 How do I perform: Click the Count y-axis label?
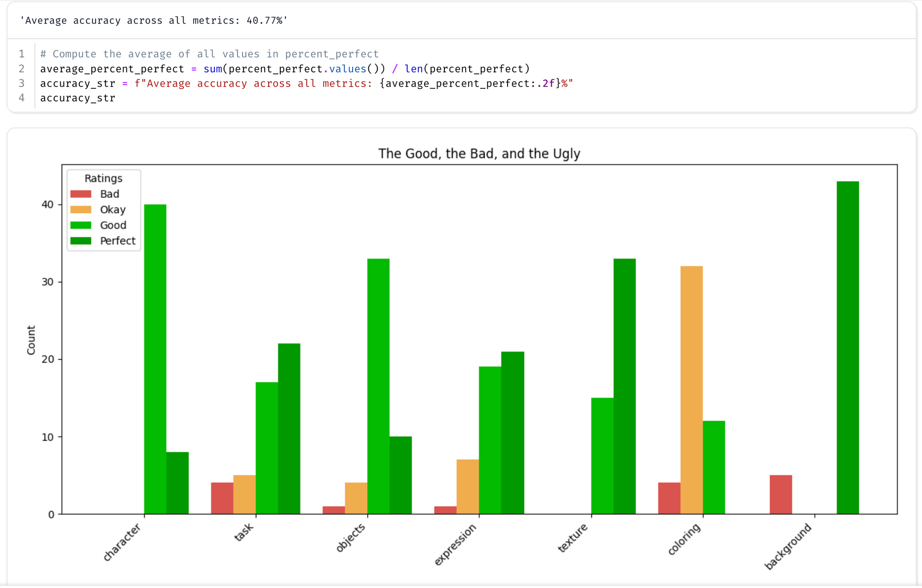point(31,340)
